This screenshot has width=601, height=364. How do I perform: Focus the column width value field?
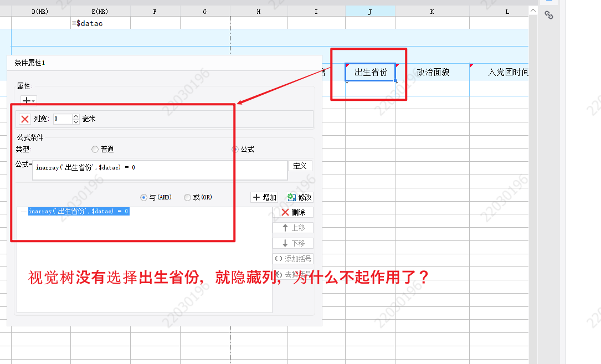point(63,119)
